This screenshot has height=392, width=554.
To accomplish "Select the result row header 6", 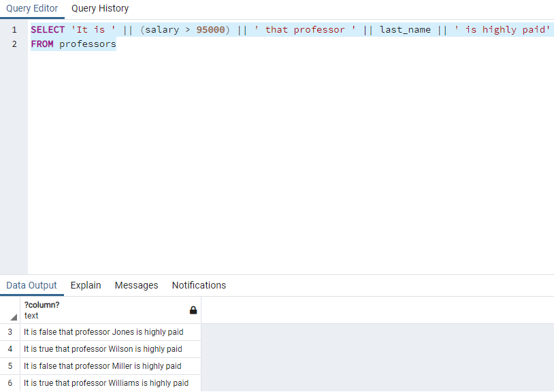I will [10, 383].
